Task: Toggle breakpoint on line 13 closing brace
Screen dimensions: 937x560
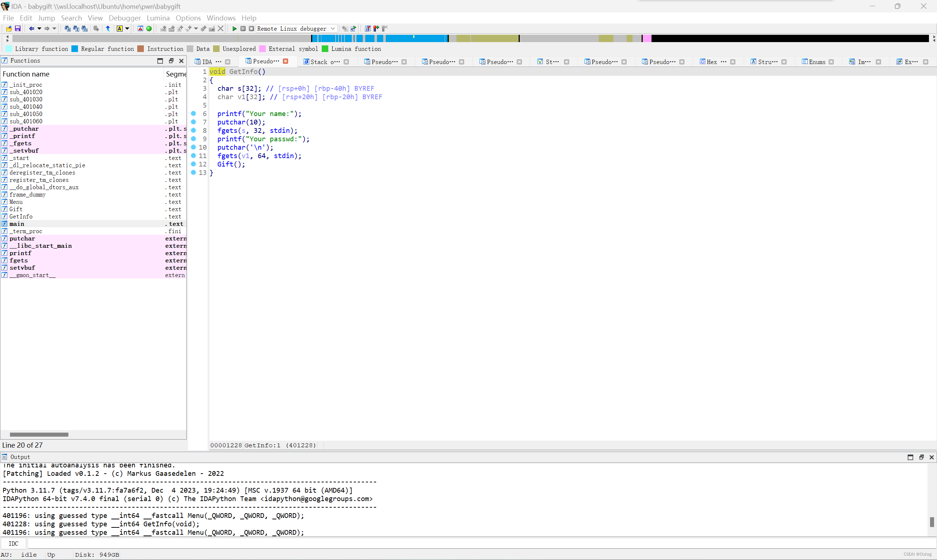Action: 194,172
